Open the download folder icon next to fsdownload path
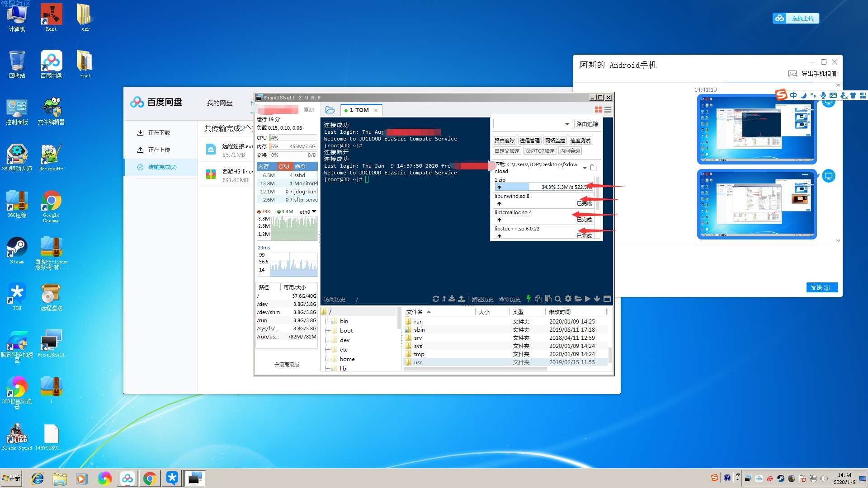The width and height of the screenshot is (868, 488). (x=594, y=168)
